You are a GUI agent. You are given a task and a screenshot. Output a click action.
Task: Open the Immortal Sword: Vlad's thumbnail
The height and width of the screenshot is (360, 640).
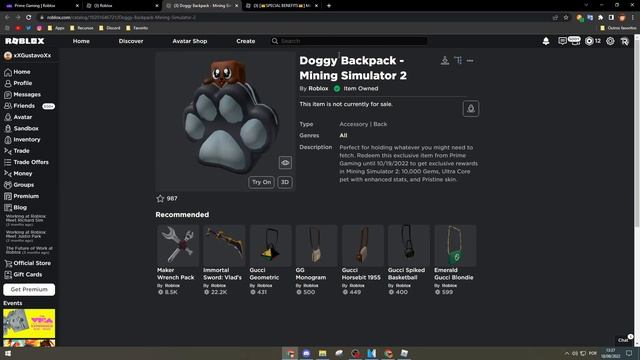pyautogui.click(x=224, y=245)
